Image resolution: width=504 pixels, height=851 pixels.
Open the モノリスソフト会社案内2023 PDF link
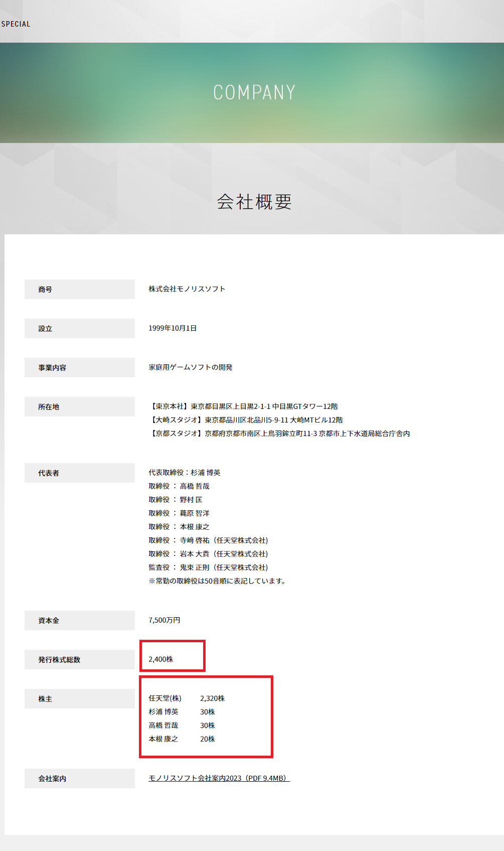click(x=219, y=778)
